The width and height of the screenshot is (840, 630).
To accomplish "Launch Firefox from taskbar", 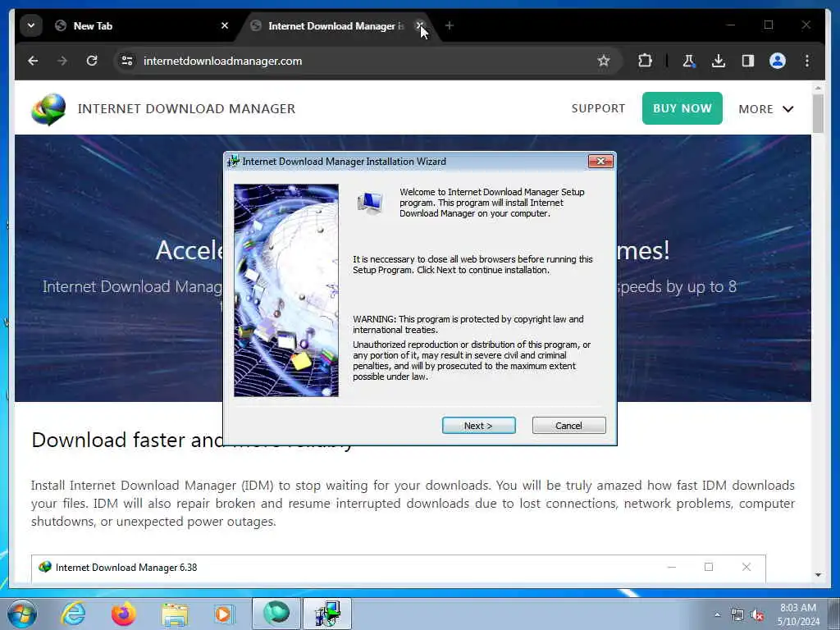I will (x=123, y=614).
